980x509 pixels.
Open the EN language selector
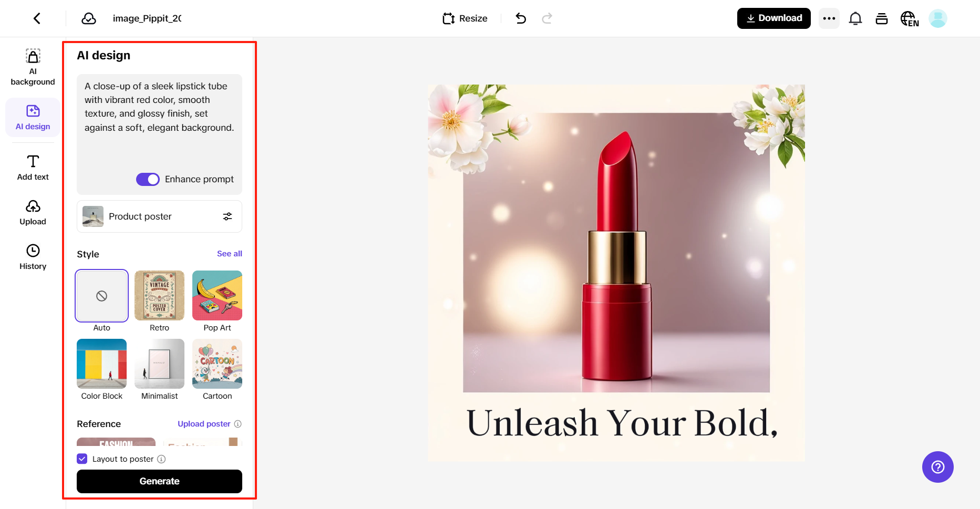909,18
